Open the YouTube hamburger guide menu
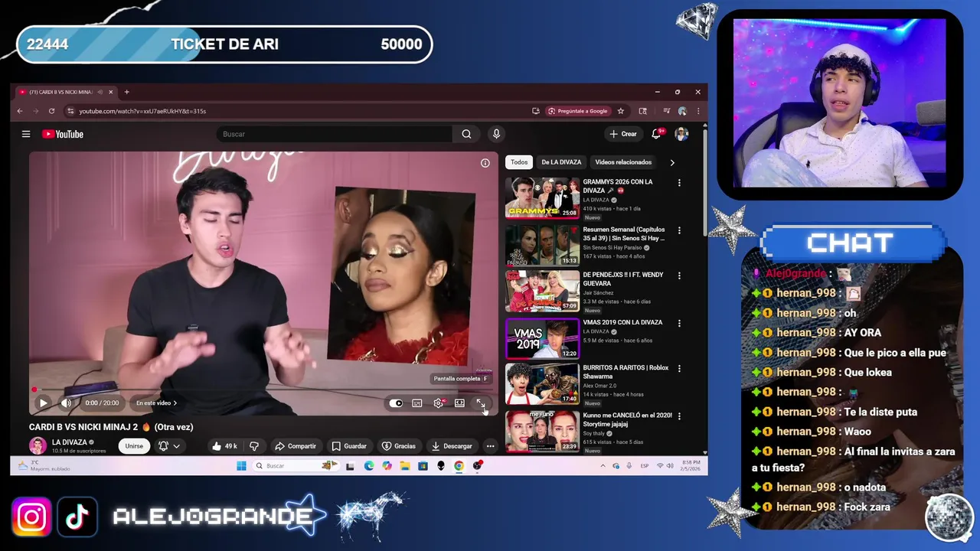This screenshot has width=980, height=551. click(26, 134)
